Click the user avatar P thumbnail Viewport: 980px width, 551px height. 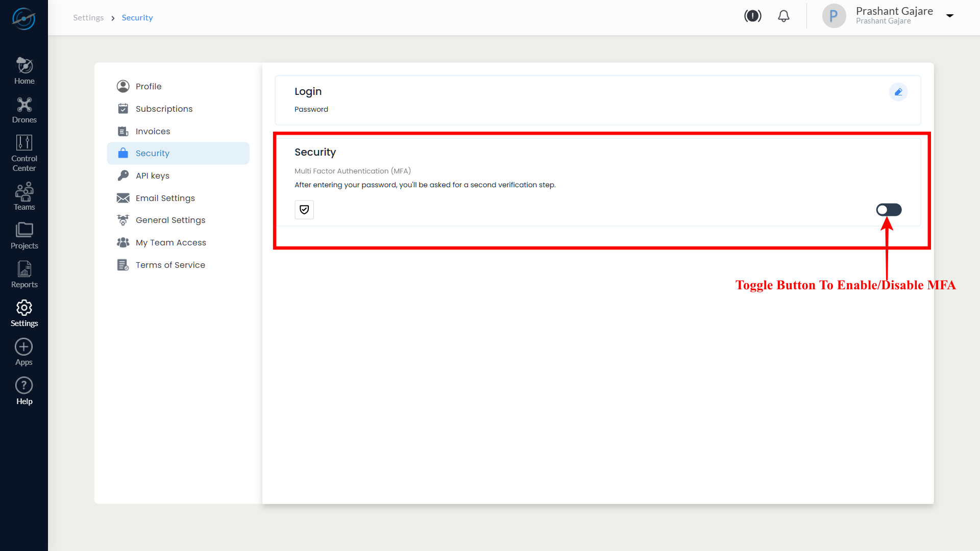(834, 16)
